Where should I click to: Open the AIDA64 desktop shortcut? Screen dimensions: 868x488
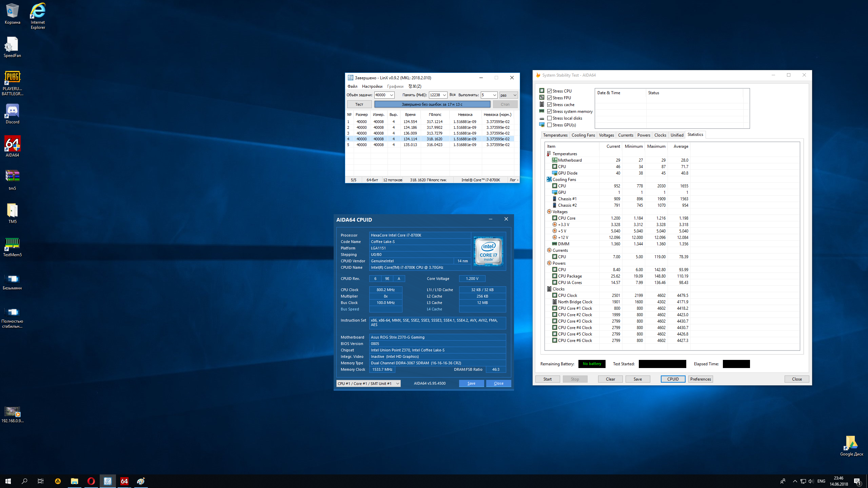(13, 144)
